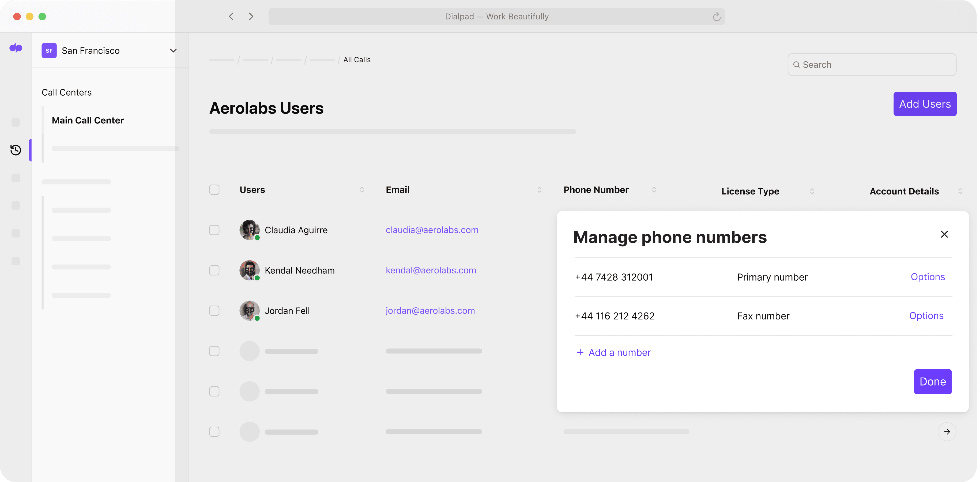The width and height of the screenshot is (980, 482).
Task: Close the Manage phone numbers dialog
Action: [945, 234]
